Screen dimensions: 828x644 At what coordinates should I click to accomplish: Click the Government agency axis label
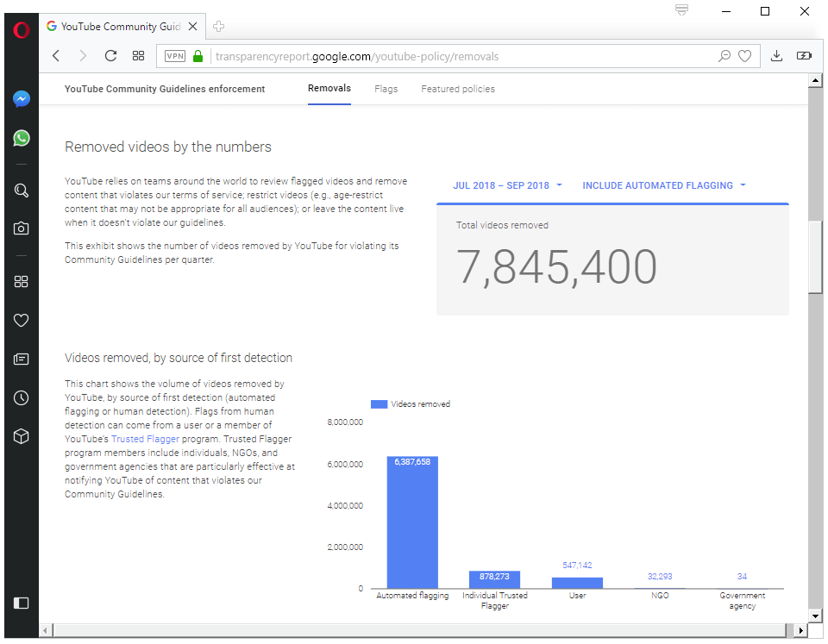(x=742, y=600)
